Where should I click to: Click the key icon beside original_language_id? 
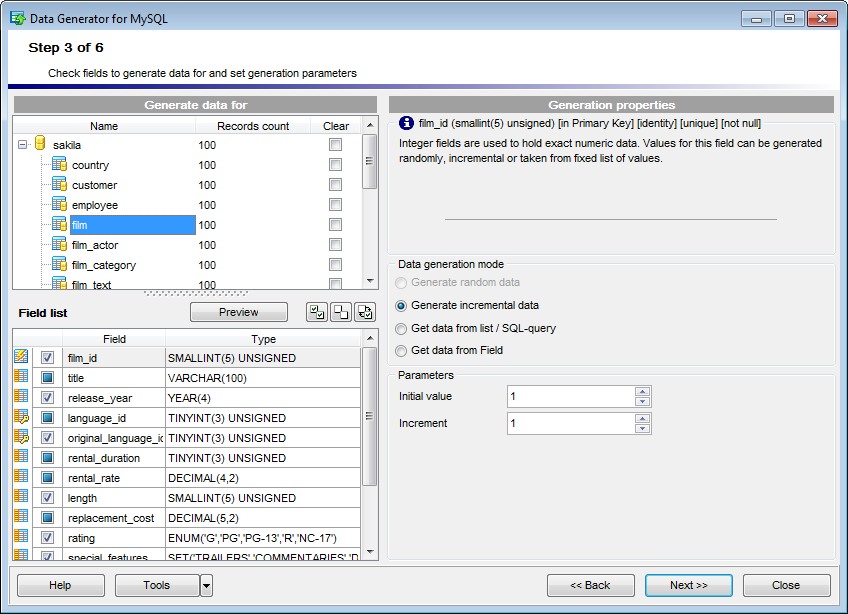[20, 438]
